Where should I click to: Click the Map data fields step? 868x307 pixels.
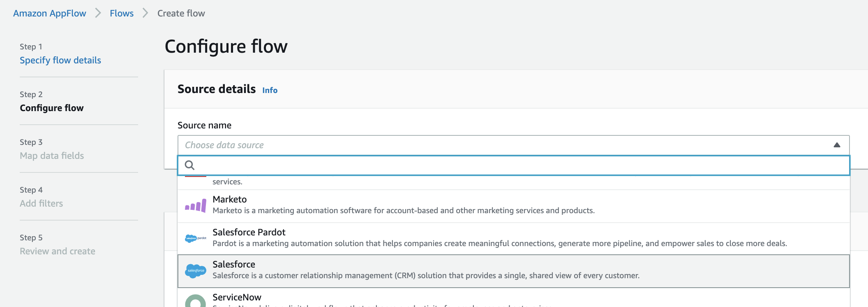pyautogui.click(x=52, y=156)
